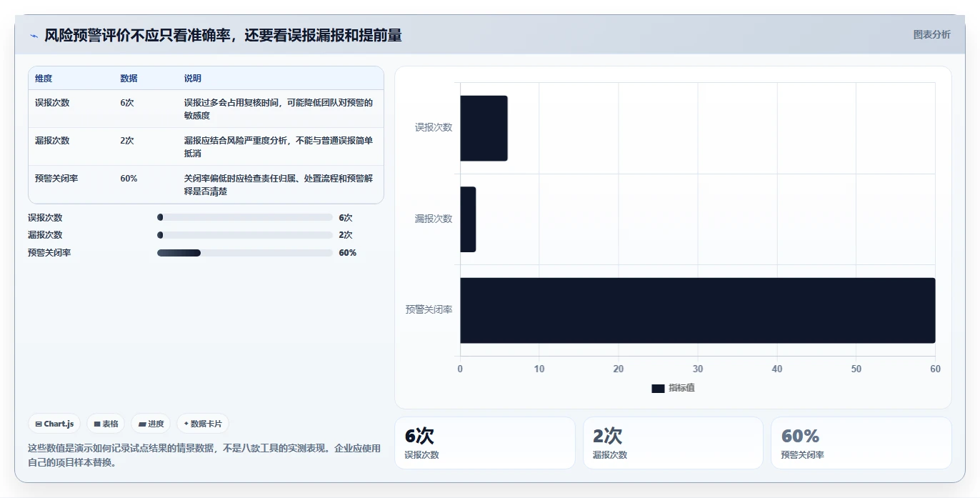The height and width of the screenshot is (498, 980).
Task: Click the 数据卡片 tag chip
Action: click(203, 424)
